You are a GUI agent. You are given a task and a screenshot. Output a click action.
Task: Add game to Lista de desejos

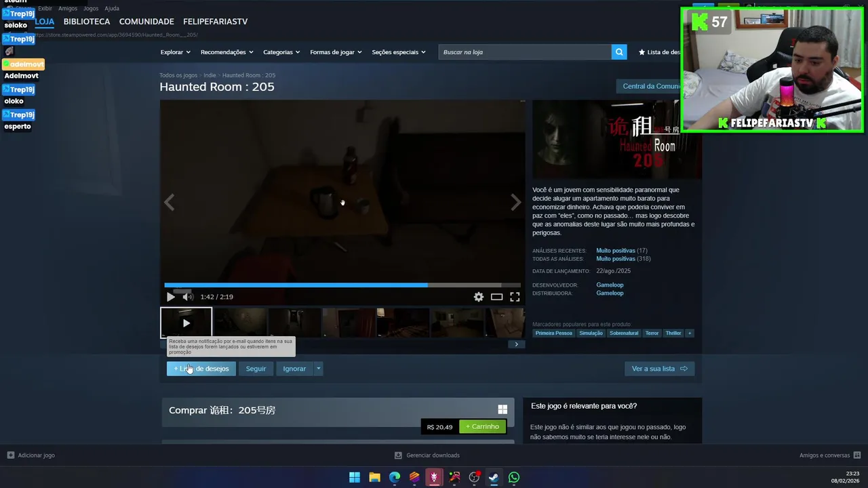[x=201, y=369]
